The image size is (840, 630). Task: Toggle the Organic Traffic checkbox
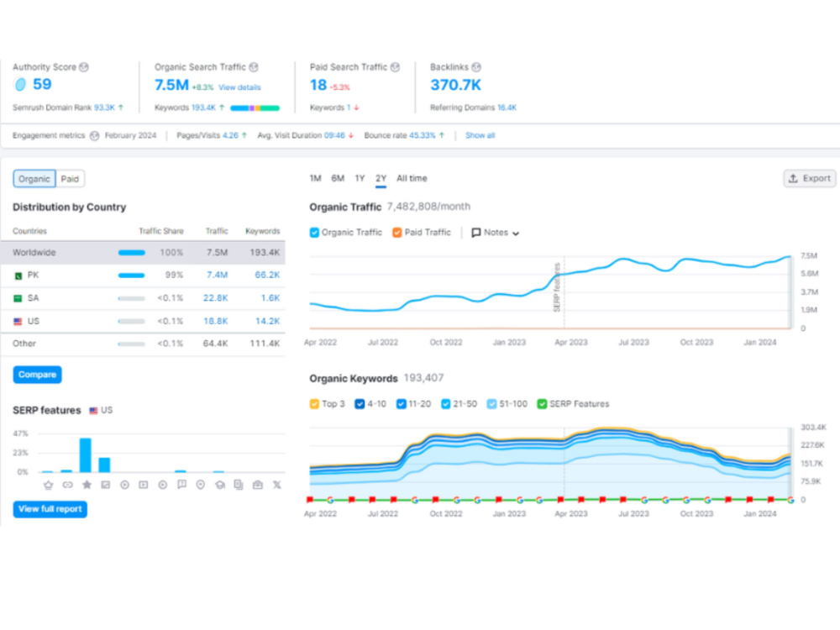click(x=314, y=233)
